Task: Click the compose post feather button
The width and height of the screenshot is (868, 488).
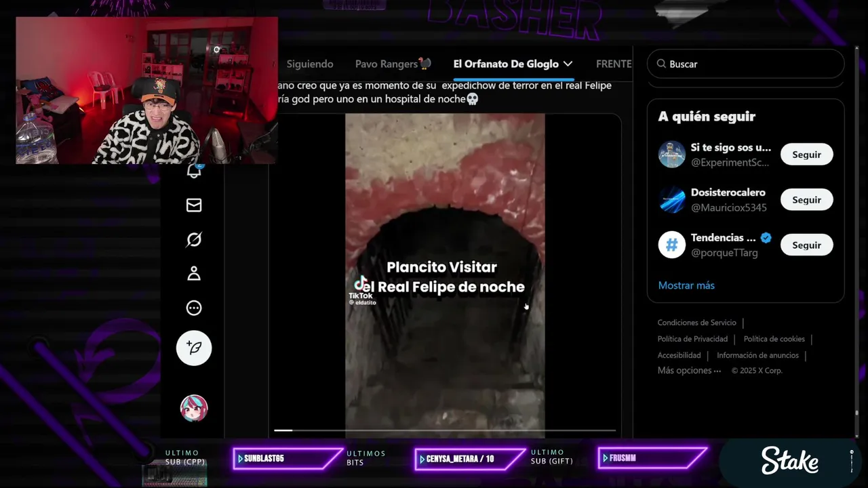Action: tap(194, 348)
